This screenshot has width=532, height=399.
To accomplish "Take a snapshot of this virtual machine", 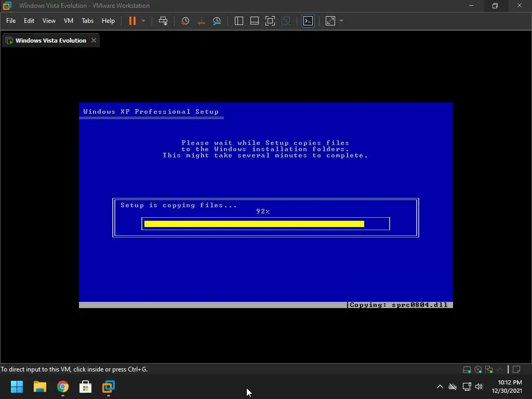I will [x=185, y=21].
